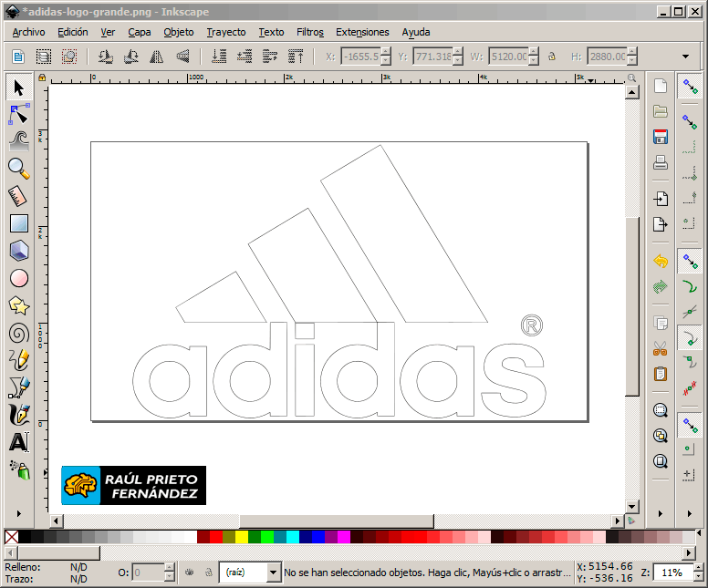Select the Node editing tool
This screenshot has height=588, width=708.
18,115
